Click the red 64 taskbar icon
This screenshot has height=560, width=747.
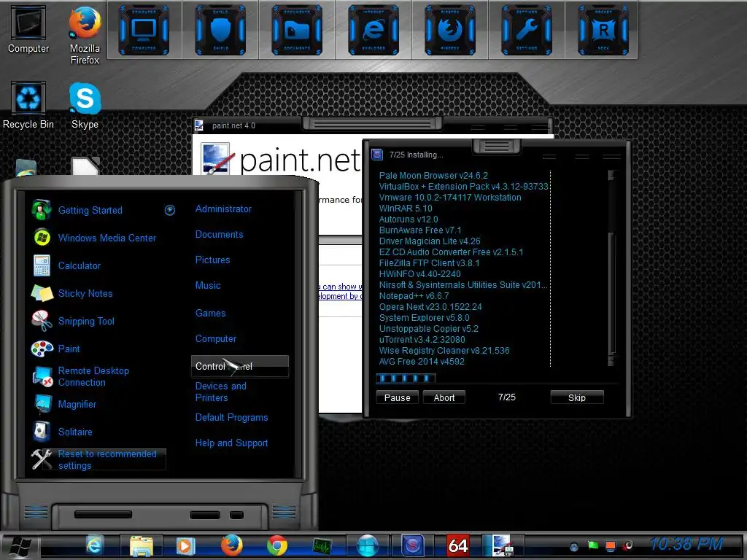point(458,545)
